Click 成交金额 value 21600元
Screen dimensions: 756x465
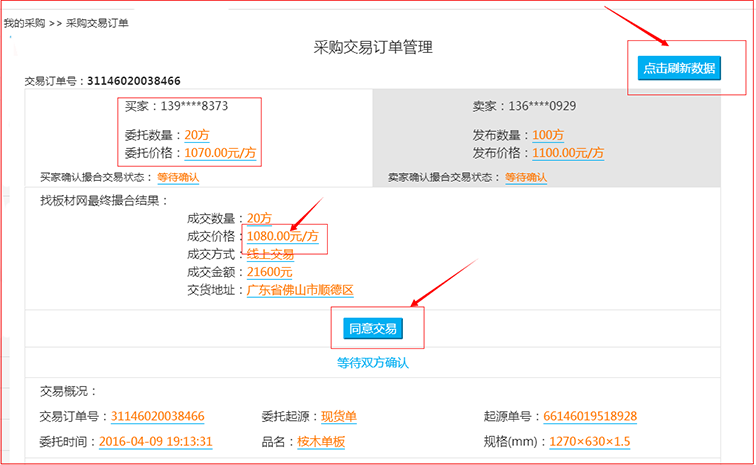point(270,272)
